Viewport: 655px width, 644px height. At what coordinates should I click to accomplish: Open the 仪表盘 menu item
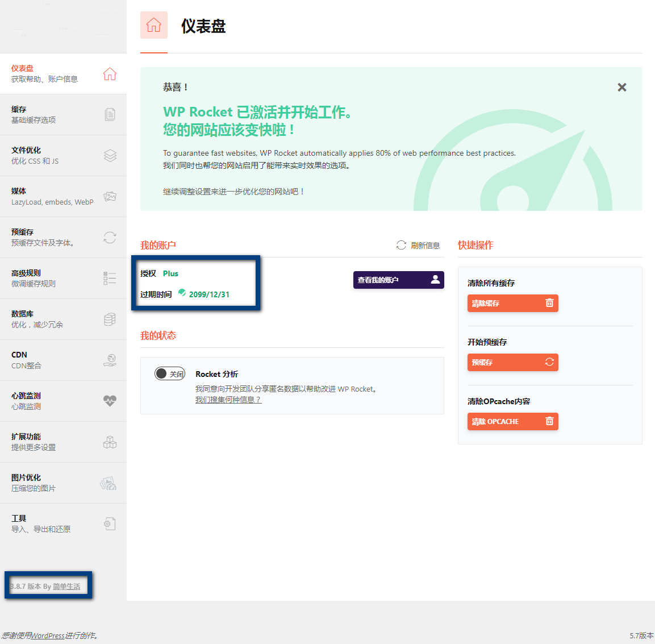click(63, 73)
